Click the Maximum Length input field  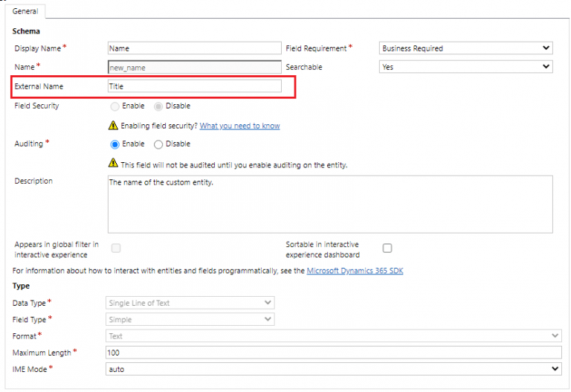(x=334, y=353)
